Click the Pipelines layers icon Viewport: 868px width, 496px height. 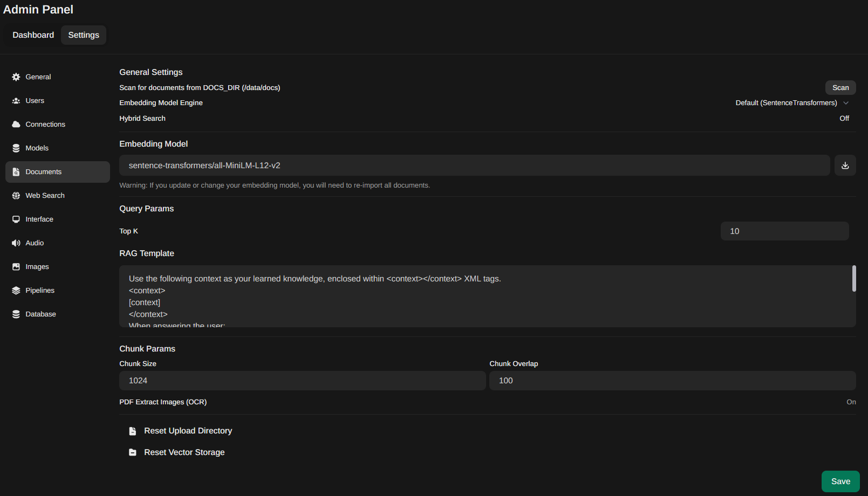coord(16,291)
